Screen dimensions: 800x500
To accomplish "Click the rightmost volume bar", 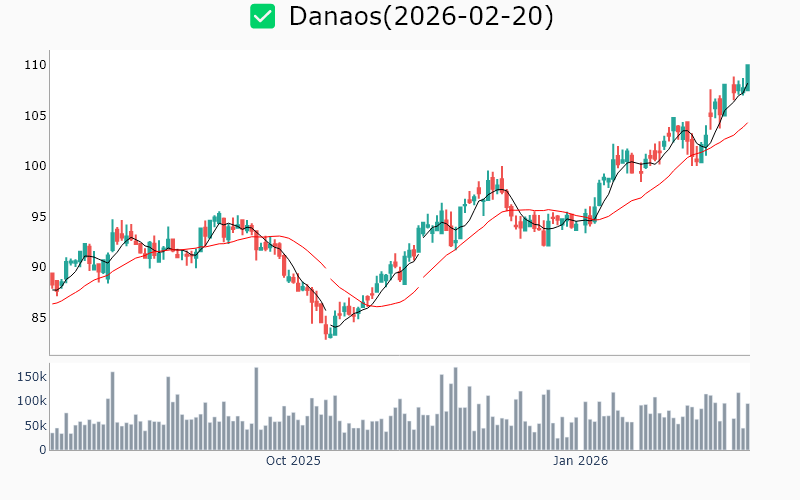I will [747, 427].
